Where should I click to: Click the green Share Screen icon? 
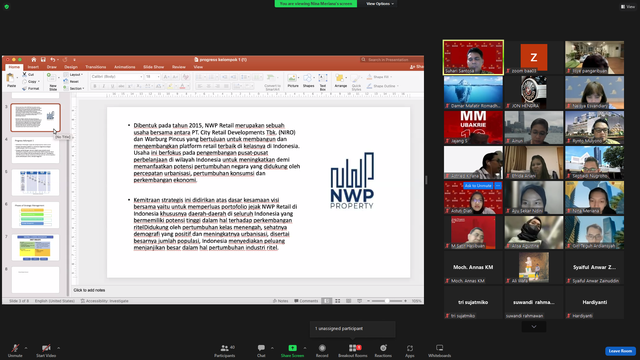(x=293, y=348)
